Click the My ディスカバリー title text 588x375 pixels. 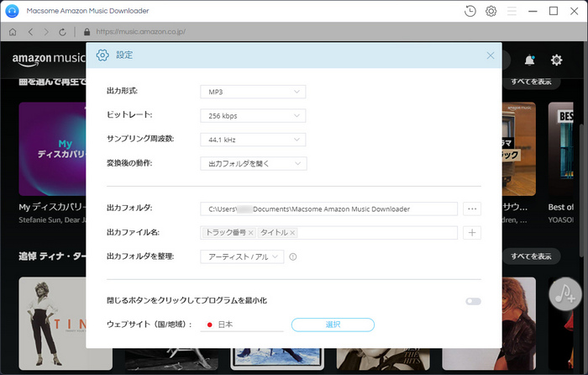pyautogui.click(x=52, y=207)
